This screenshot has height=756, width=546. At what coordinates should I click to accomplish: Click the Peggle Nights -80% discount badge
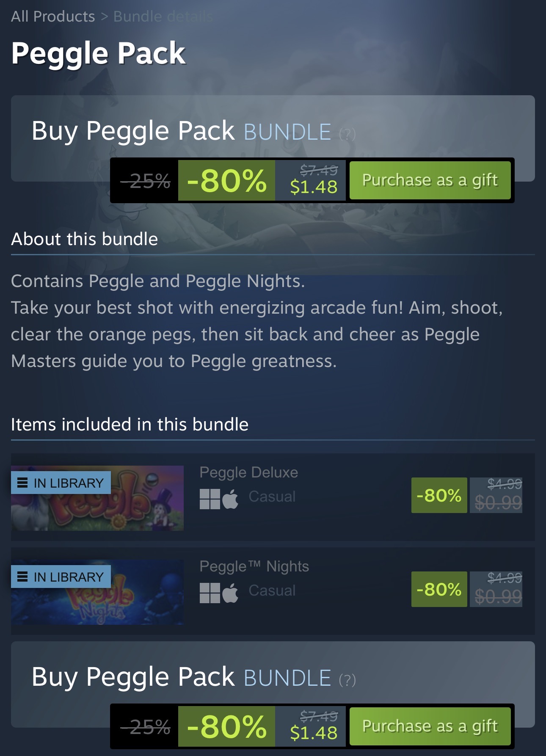click(439, 589)
